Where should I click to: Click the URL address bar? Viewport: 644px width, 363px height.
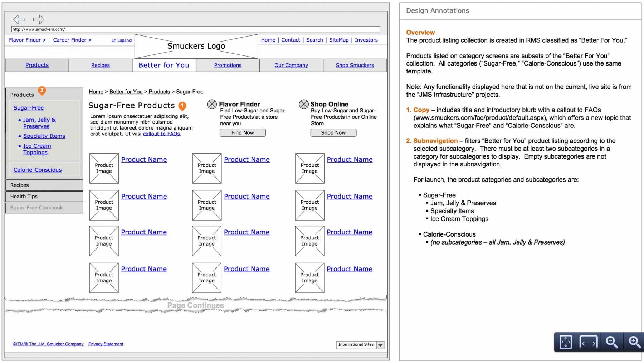[196, 29]
